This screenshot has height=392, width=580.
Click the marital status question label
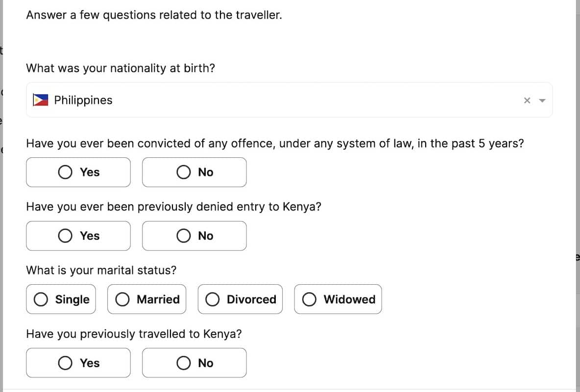click(x=101, y=270)
